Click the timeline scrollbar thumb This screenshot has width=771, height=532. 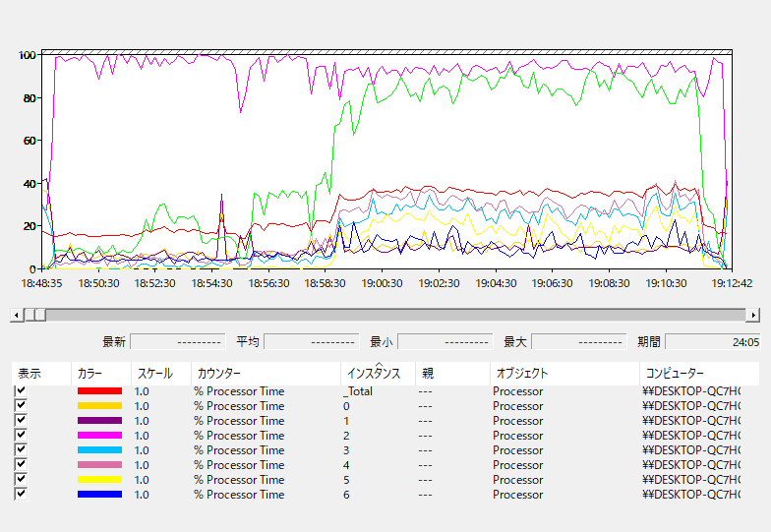tap(34, 315)
